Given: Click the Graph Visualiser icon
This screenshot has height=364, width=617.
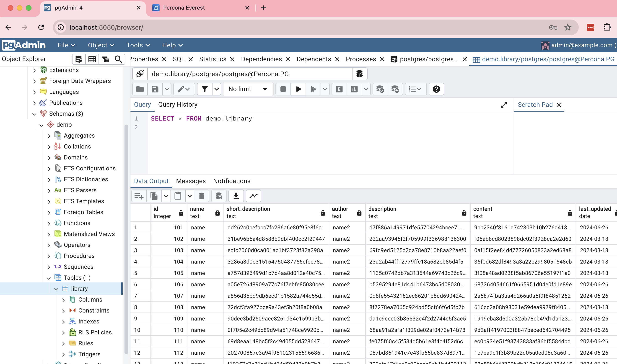Looking at the screenshot, I should pyautogui.click(x=253, y=196).
